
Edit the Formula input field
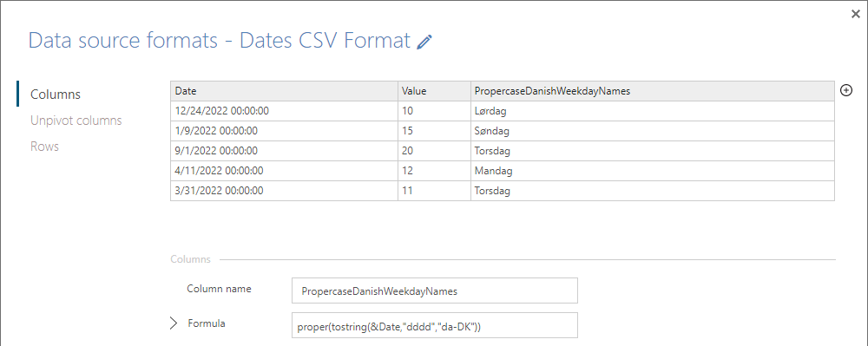(x=435, y=325)
